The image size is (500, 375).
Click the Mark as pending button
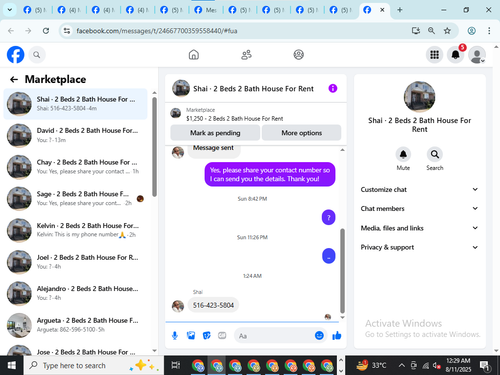(x=215, y=133)
